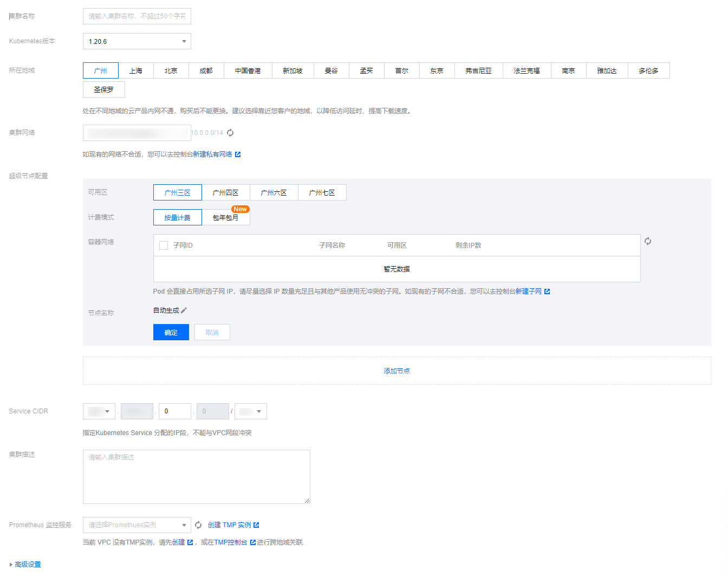
Task: Open 创建 TMP 实例 external link icon
Action: coord(257,525)
